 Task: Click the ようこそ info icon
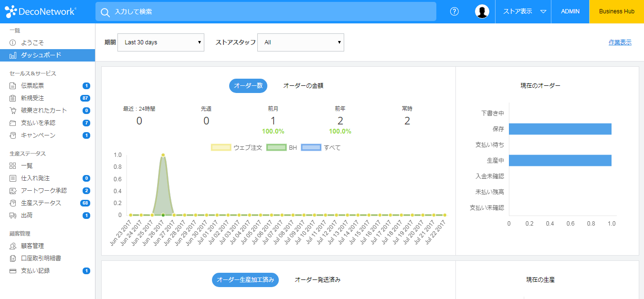(x=13, y=43)
